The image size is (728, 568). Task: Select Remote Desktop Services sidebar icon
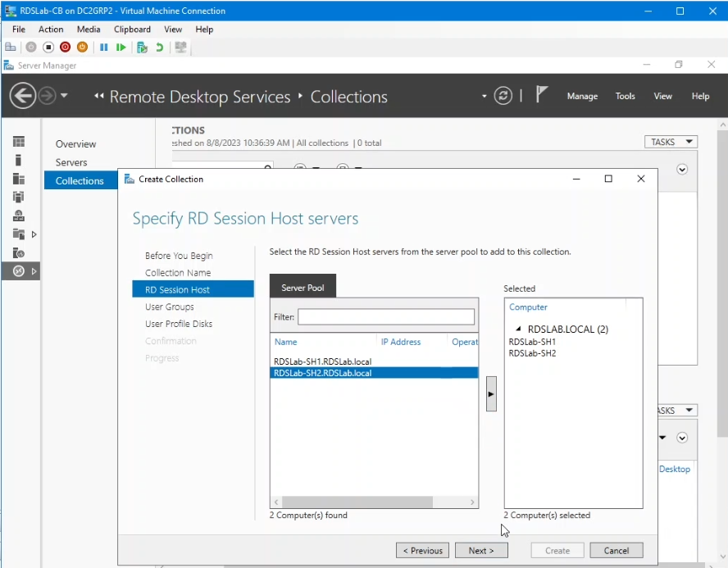pos(19,271)
